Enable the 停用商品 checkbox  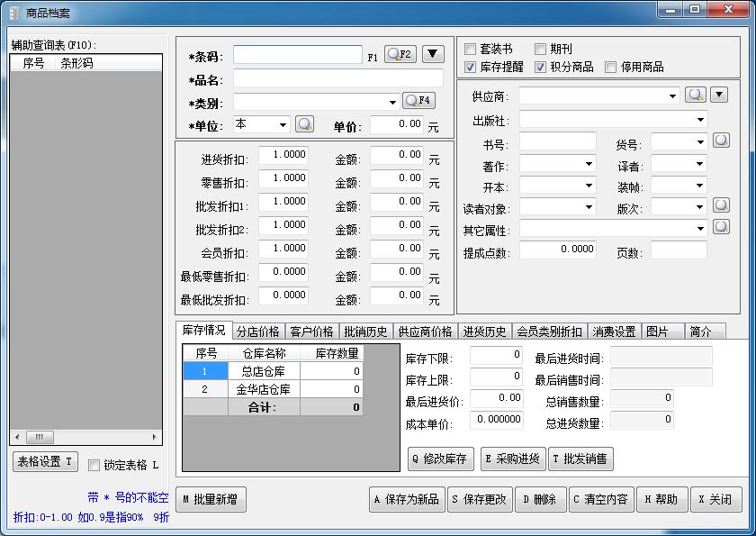(x=610, y=67)
